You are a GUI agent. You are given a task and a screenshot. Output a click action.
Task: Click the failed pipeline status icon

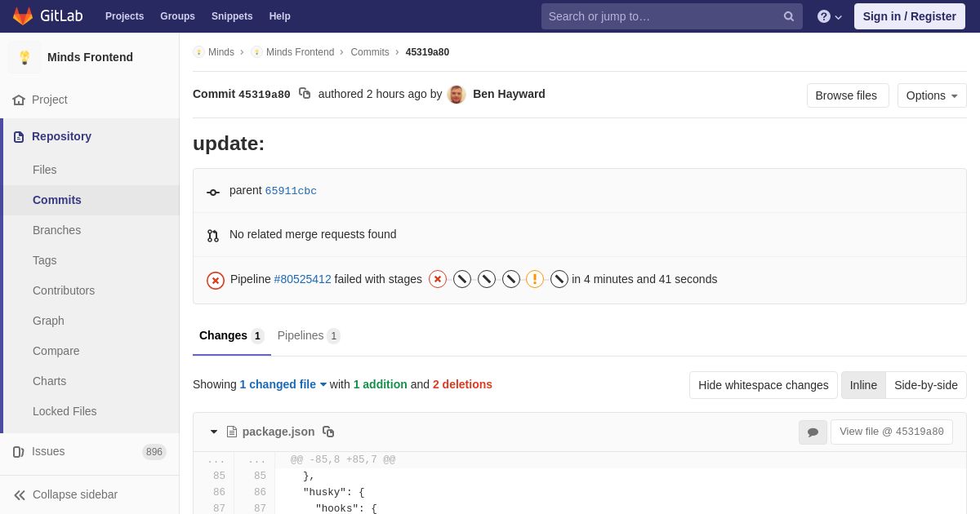[x=216, y=281]
